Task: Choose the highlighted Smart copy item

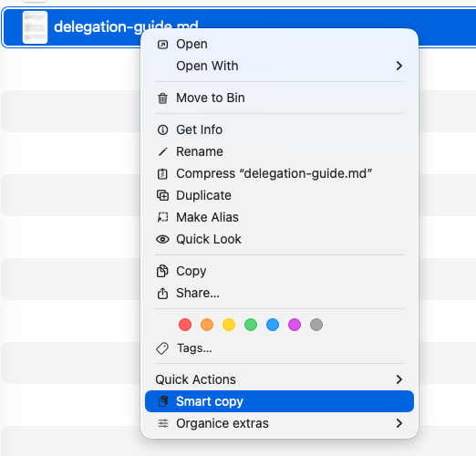Action: [279, 401]
